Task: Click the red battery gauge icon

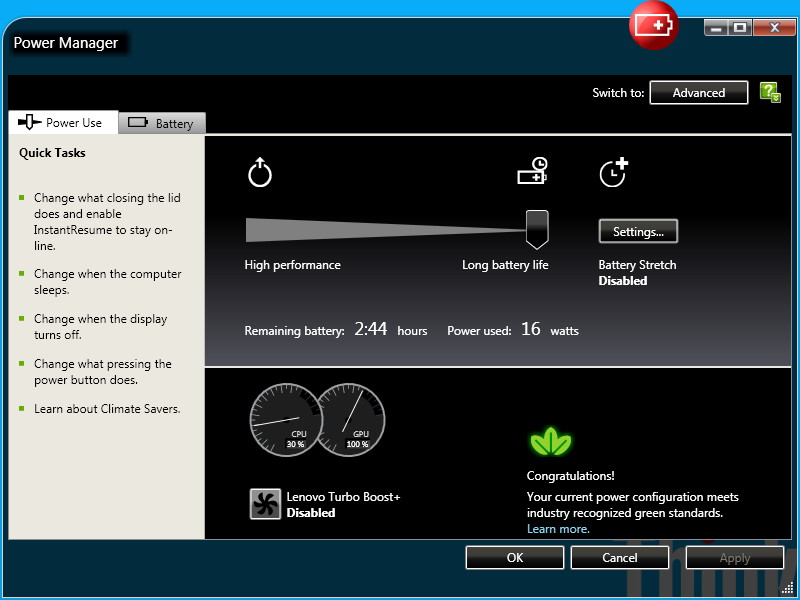Action: pos(653,25)
